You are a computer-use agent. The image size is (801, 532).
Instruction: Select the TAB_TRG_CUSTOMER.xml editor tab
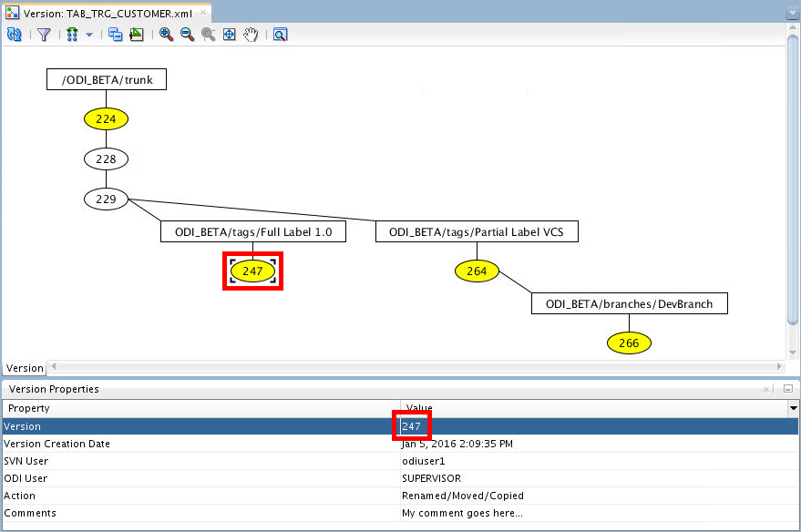point(107,13)
